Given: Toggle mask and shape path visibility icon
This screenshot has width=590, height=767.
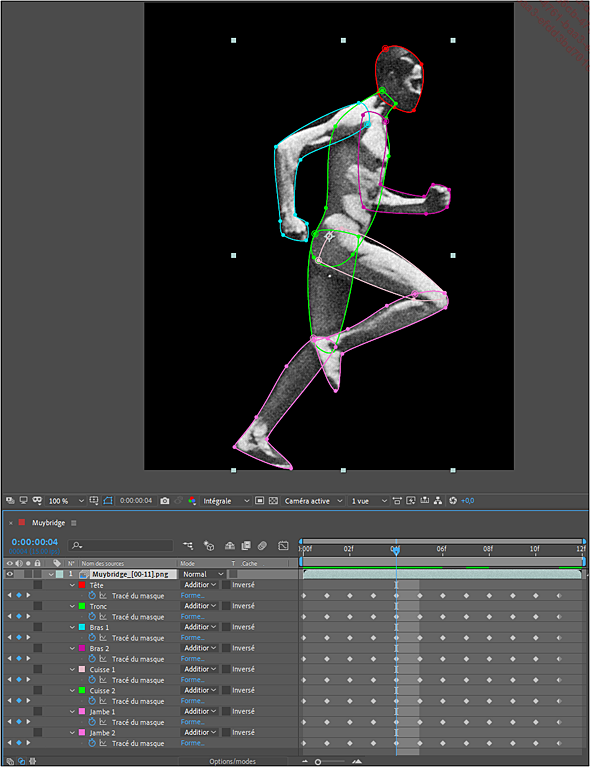Looking at the screenshot, I should coord(108,500).
